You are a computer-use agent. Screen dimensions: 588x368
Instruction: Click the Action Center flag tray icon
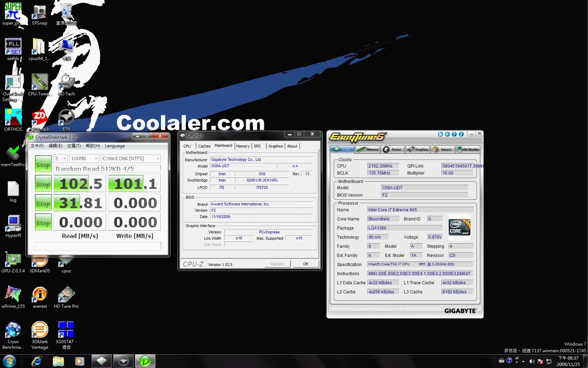point(540,361)
